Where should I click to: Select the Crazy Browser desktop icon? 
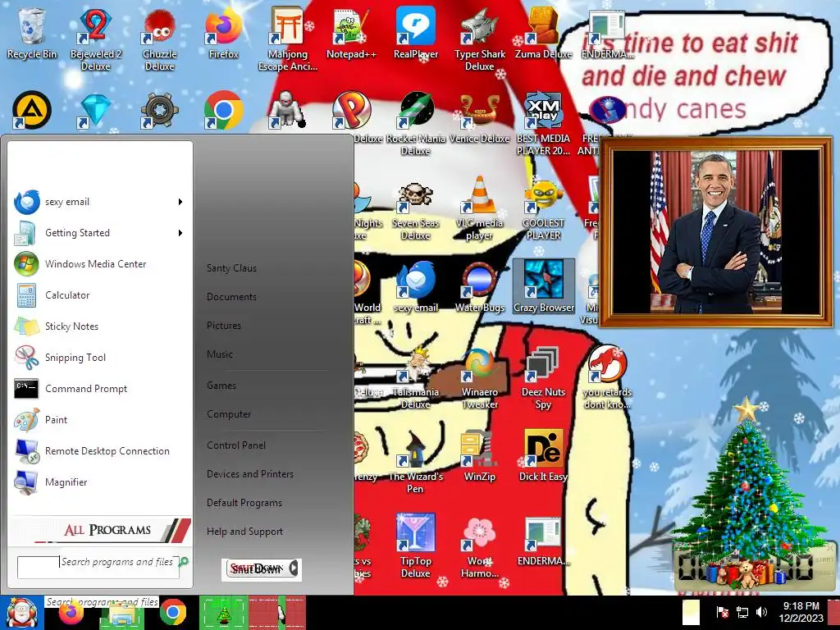pos(543,287)
